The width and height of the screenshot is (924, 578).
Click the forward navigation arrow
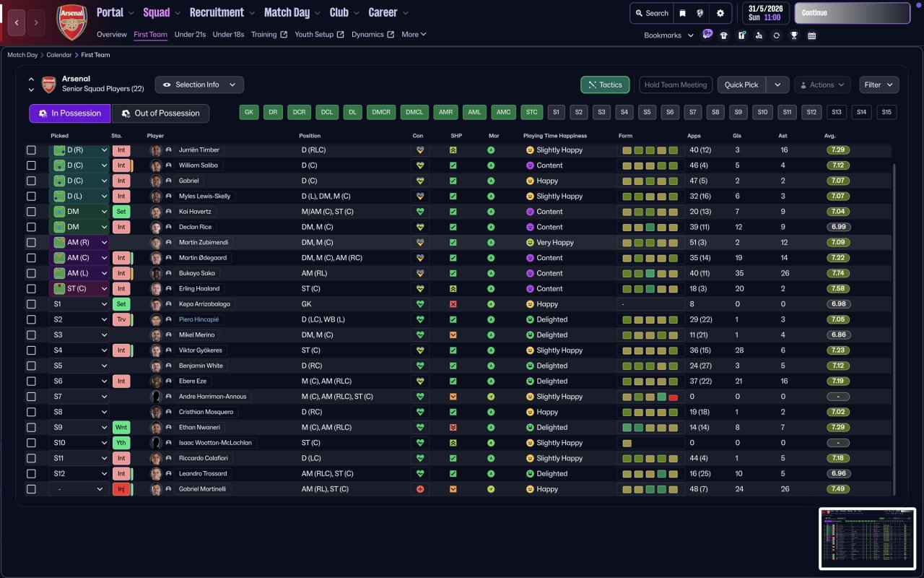point(37,23)
